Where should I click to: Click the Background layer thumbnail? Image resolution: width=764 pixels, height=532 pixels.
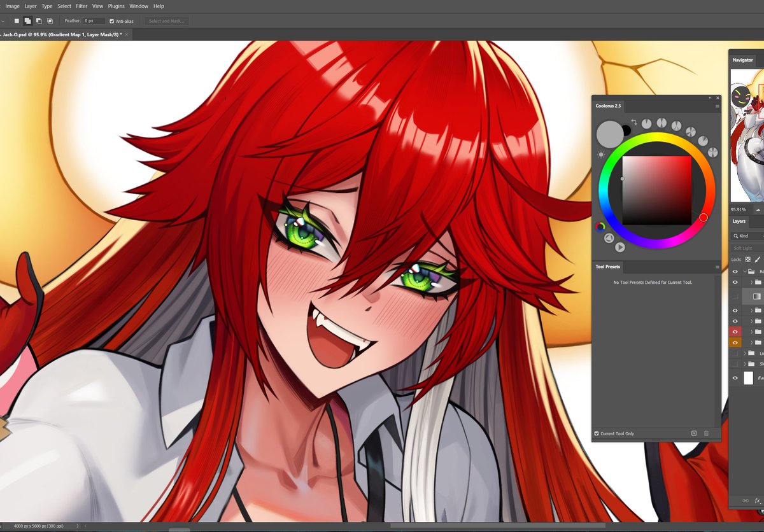point(748,378)
